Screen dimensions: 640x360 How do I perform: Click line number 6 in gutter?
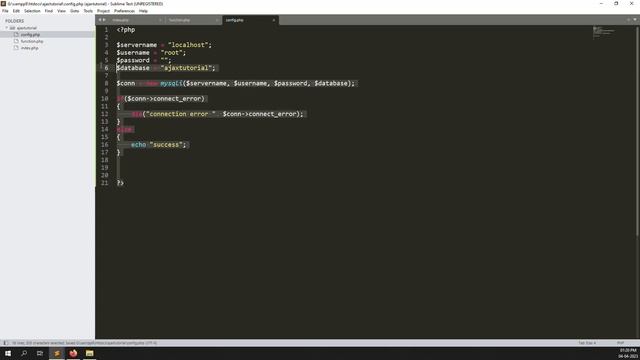click(x=106, y=68)
